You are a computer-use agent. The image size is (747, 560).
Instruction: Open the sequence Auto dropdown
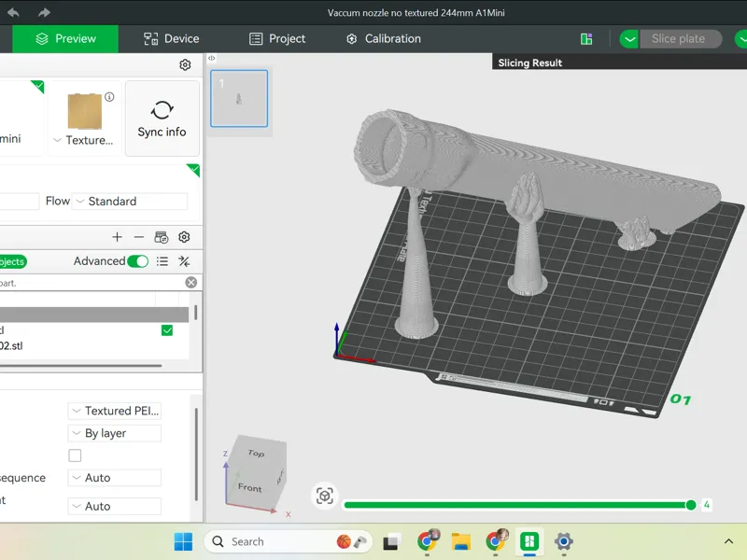pyautogui.click(x=115, y=478)
